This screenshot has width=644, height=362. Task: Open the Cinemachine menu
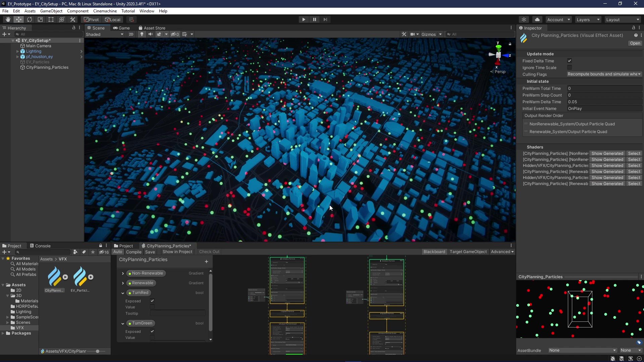tap(105, 11)
